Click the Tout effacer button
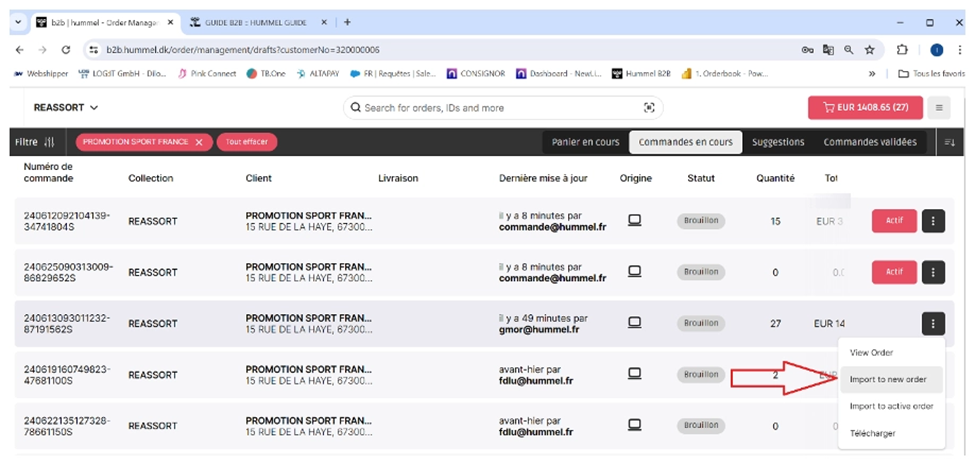This screenshot has width=975, height=464. tap(246, 142)
